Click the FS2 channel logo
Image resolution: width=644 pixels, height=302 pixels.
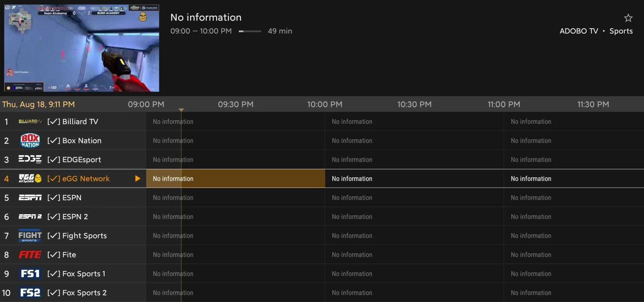click(x=30, y=293)
